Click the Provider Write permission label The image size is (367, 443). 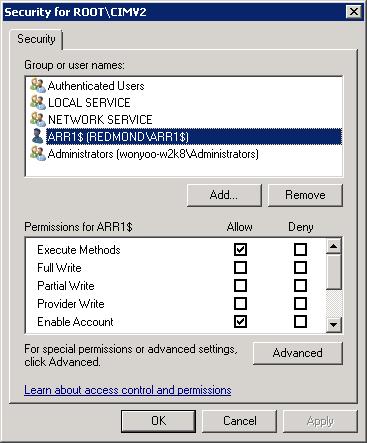click(x=71, y=304)
